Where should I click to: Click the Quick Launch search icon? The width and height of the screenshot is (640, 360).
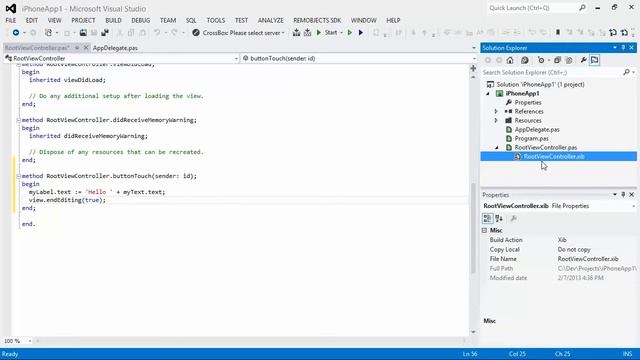coord(582,8)
